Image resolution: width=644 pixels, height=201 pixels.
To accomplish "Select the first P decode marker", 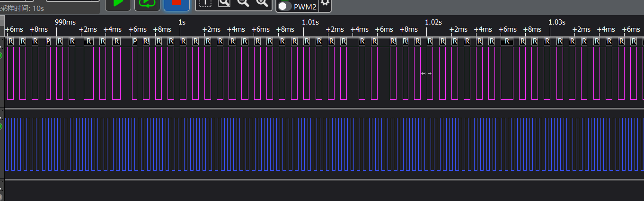I will [x=48, y=41].
